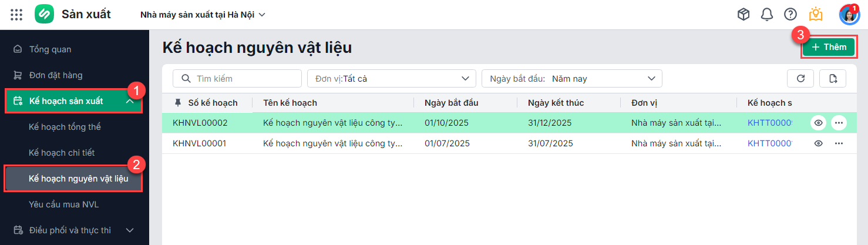The height and width of the screenshot is (245, 868).
Task: Click the export file icon
Action: [x=833, y=78]
